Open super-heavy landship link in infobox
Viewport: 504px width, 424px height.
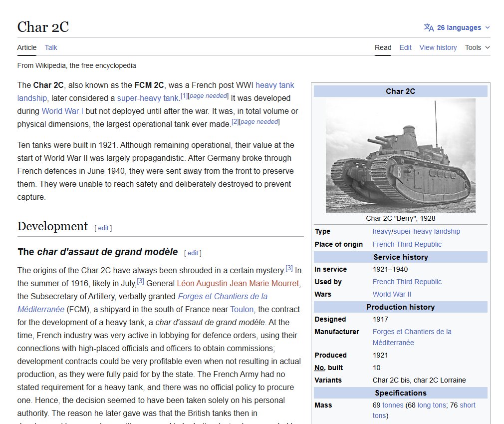(427, 231)
